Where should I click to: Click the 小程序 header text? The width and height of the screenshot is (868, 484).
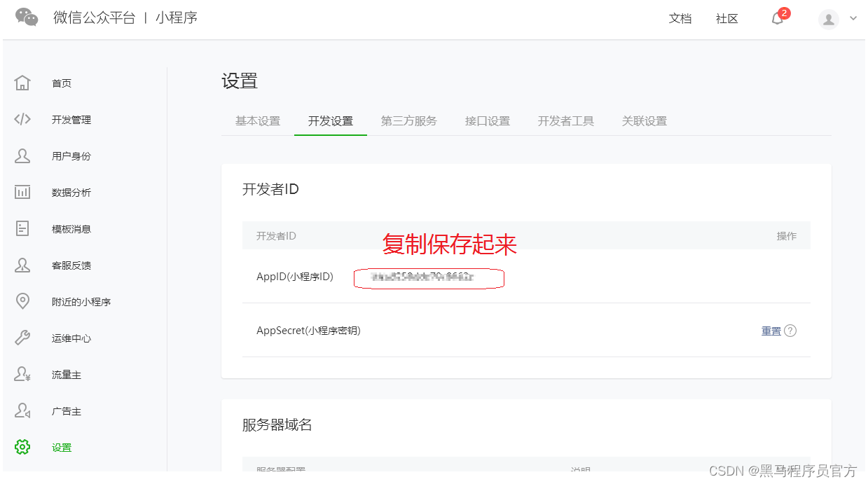pos(177,18)
